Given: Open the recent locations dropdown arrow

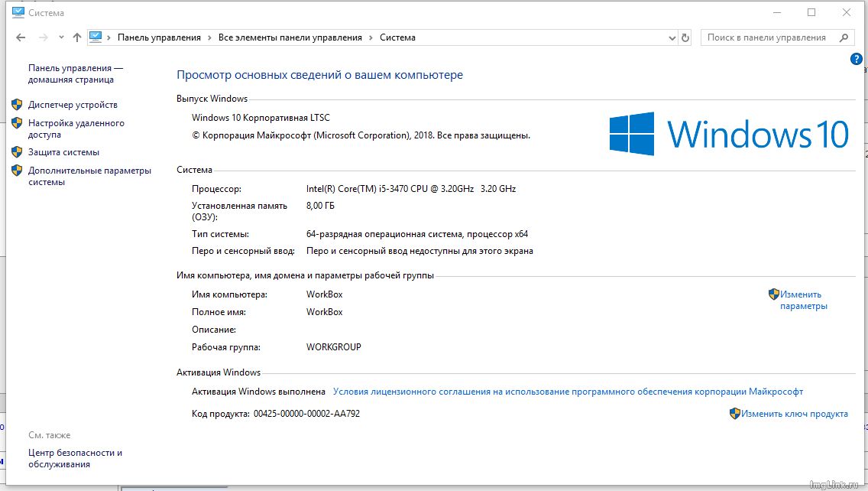Looking at the screenshot, I should [61, 37].
